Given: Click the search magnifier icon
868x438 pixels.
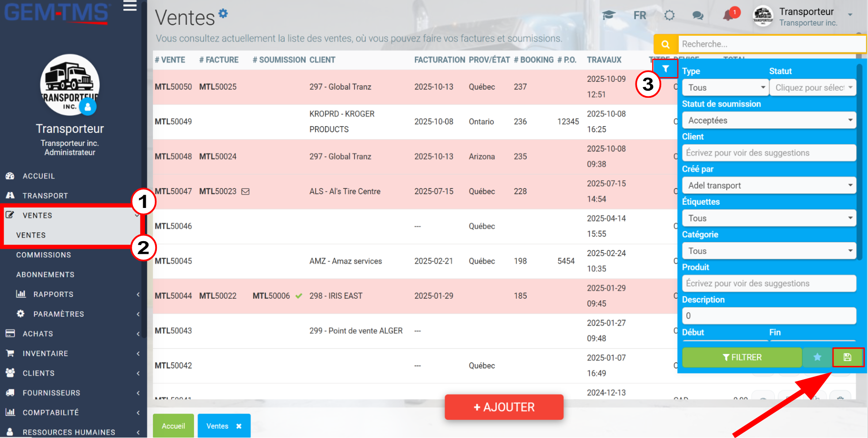Looking at the screenshot, I should pos(665,44).
